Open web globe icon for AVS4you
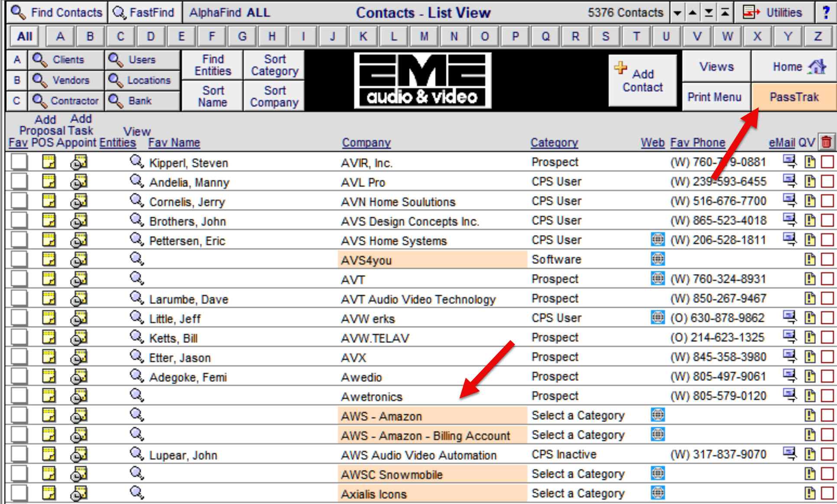 tap(658, 259)
